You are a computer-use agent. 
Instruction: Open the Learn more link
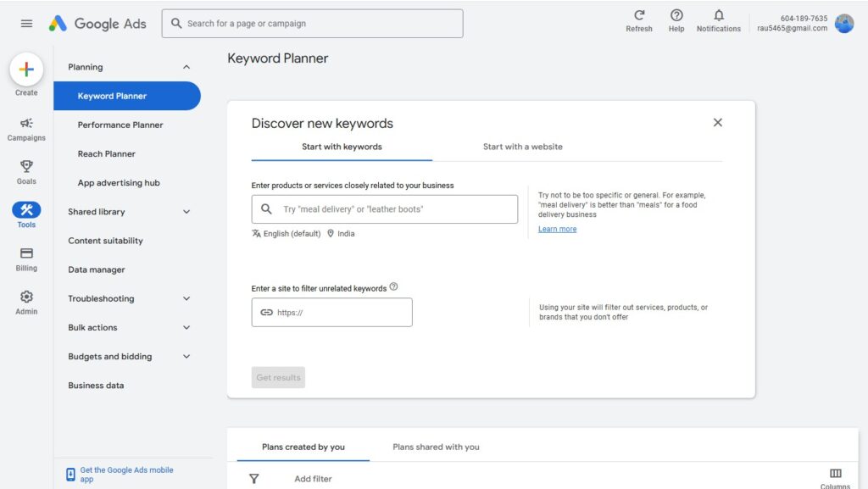(x=557, y=229)
